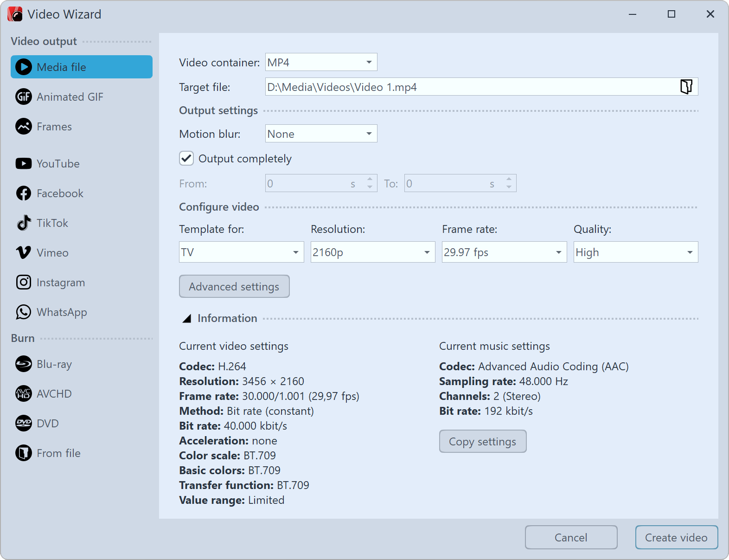This screenshot has width=729, height=560.
Task: Open Advanced settings
Action: [234, 287]
